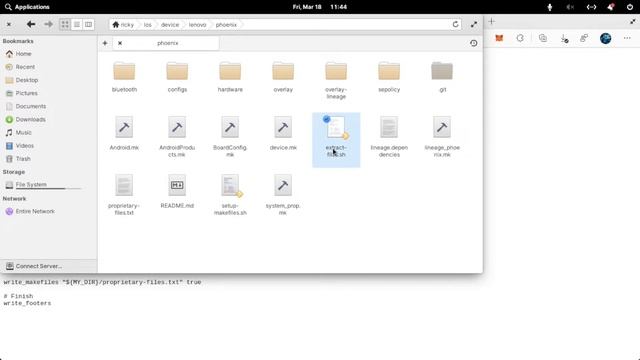Click the phoenix breadcrumb
Image resolution: width=640 pixels, height=360 pixels.
[226, 25]
